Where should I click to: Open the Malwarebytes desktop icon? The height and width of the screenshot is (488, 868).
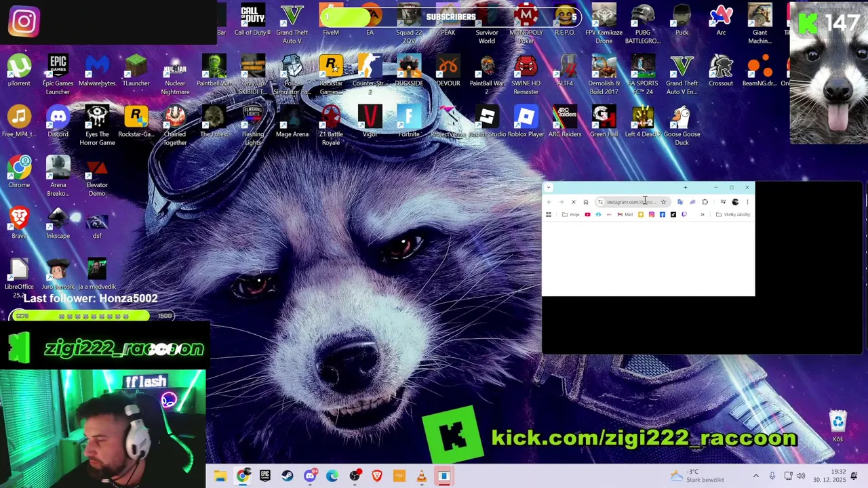coord(97,71)
